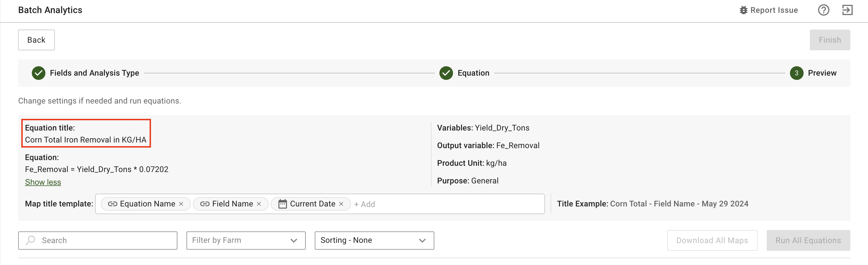Click Run All Equations button
This screenshot has width=868, height=265.
click(808, 240)
